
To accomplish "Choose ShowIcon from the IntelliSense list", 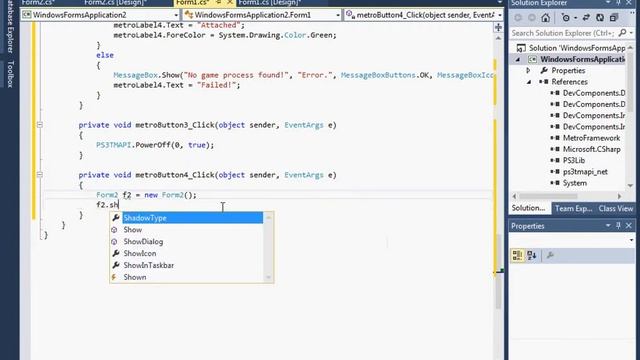I will point(187,253).
